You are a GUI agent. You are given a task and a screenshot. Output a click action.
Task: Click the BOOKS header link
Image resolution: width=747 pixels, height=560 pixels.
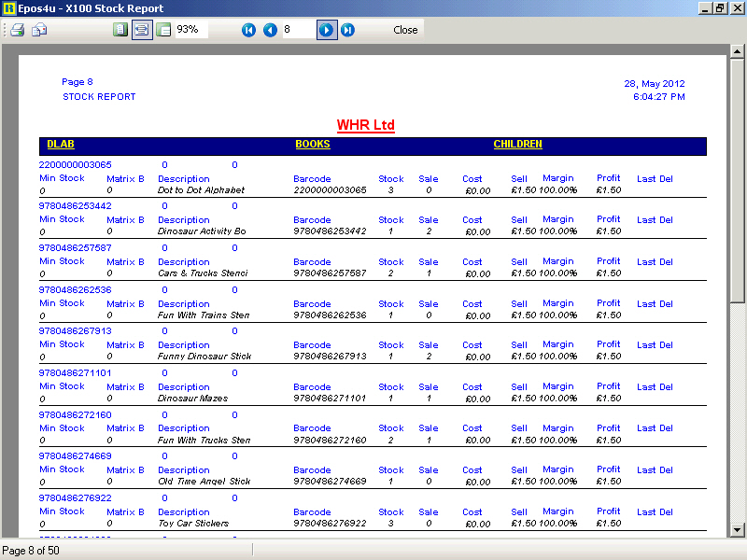[313, 145]
